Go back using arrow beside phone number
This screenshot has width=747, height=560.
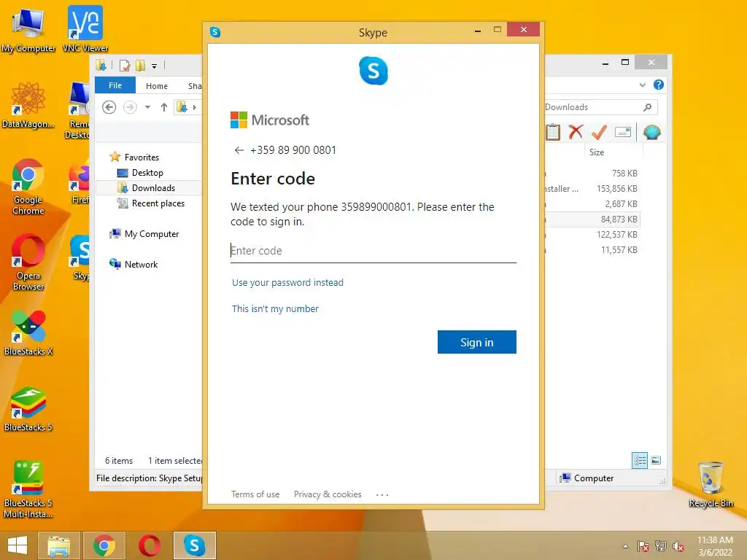coord(239,150)
